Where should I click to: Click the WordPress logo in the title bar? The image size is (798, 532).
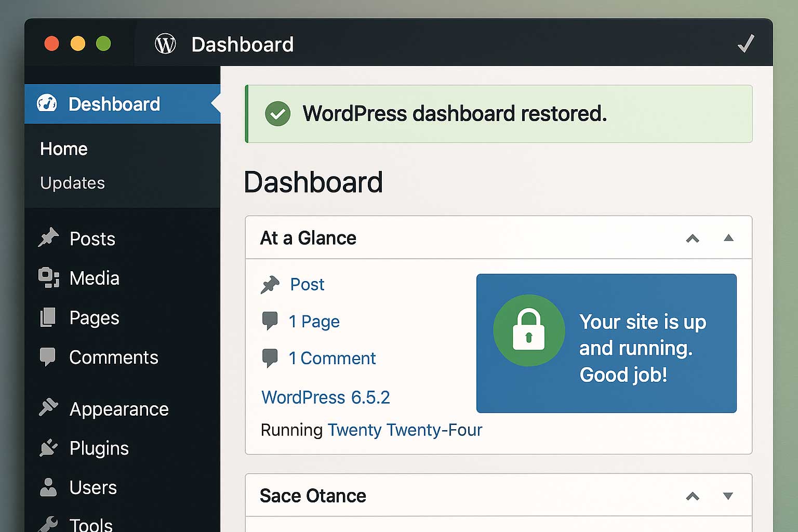pos(165,44)
